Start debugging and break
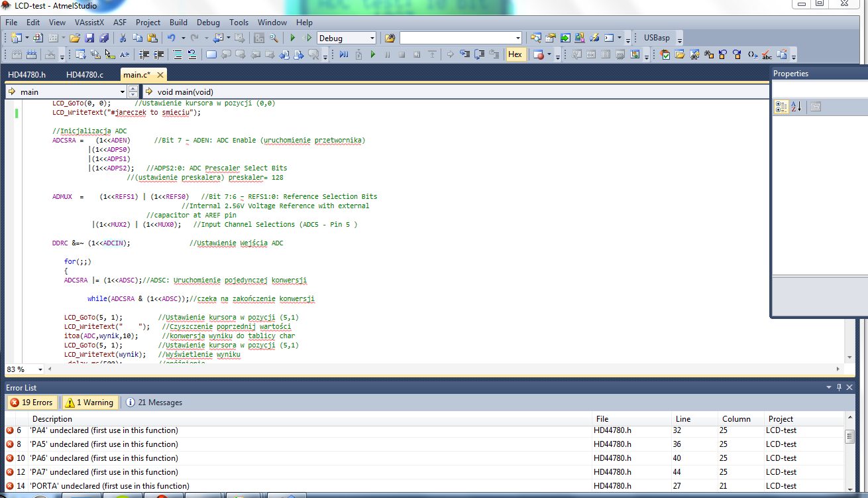This screenshot has height=498, width=868. pos(344,54)
